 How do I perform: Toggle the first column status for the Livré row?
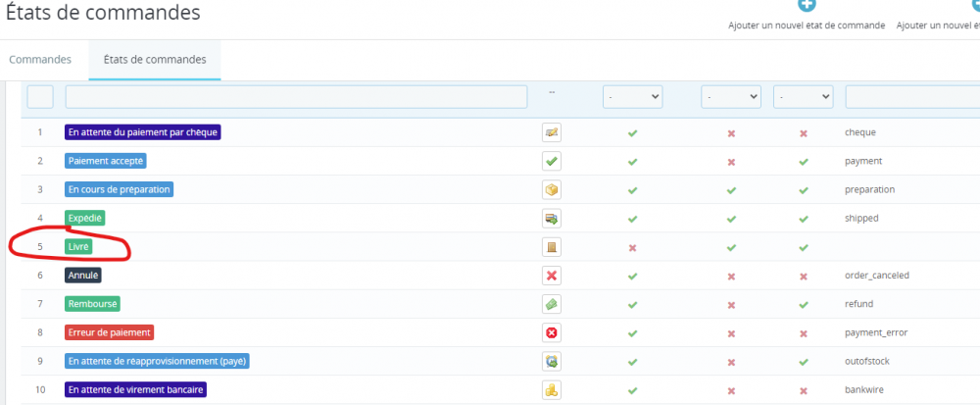[632, 248]
